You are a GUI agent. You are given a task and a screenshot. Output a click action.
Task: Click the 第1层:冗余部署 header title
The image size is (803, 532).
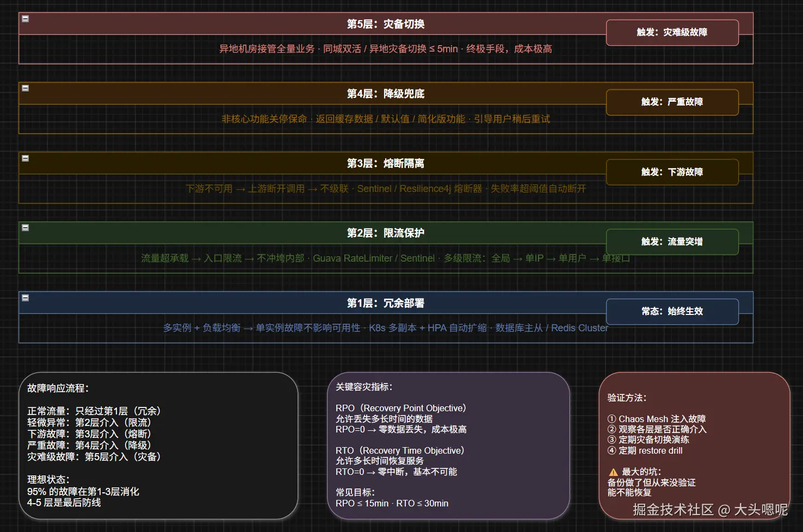pyautogui.click(x=386, y=303)
